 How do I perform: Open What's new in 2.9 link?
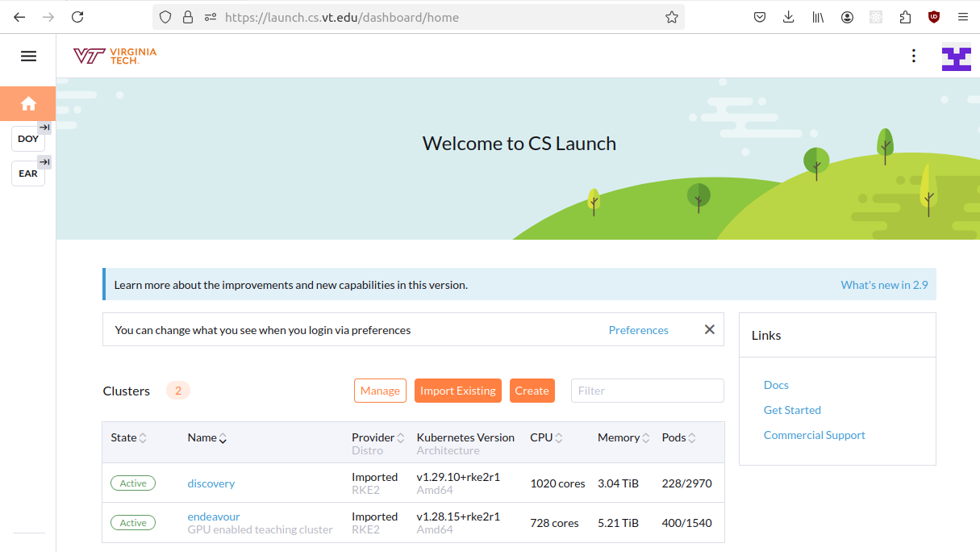point(884,285)
